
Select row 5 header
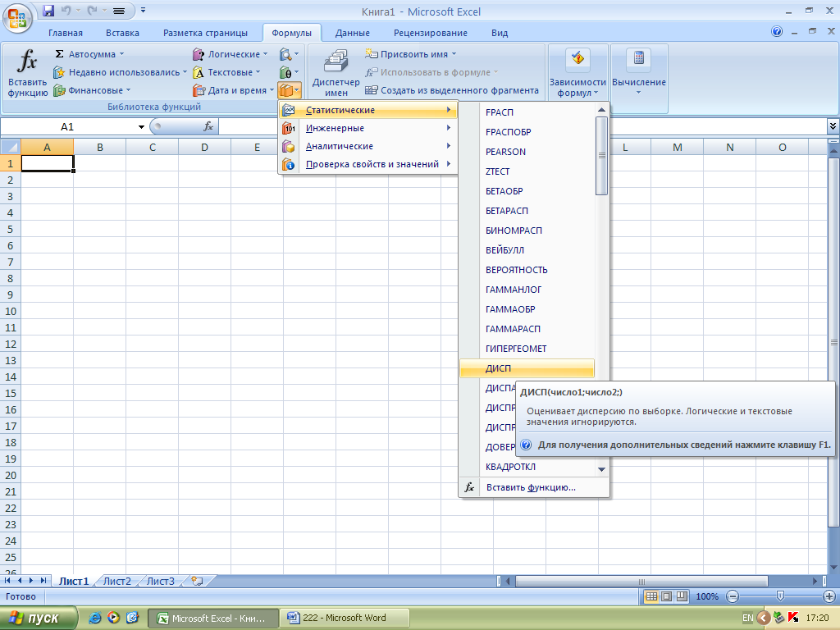coord(10,230)
